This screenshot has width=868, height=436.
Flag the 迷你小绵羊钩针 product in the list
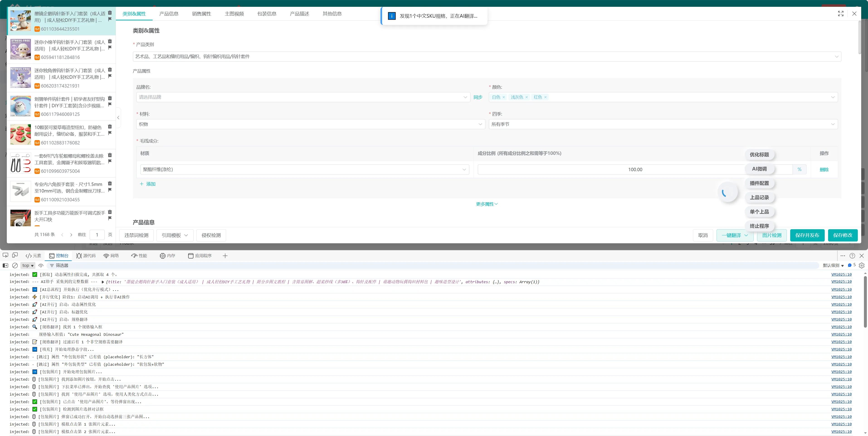click(x=110, y=48)
